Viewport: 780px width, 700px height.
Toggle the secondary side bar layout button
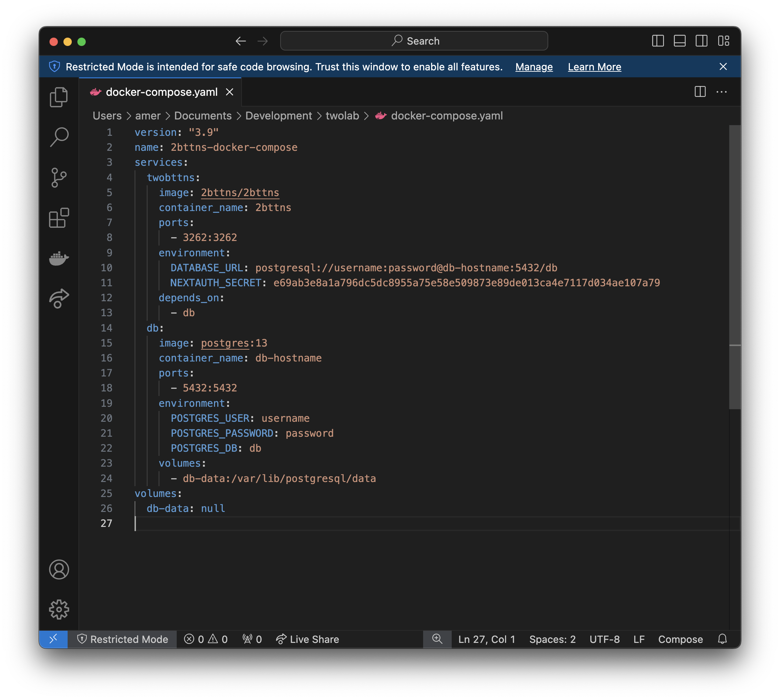(701, 41)
